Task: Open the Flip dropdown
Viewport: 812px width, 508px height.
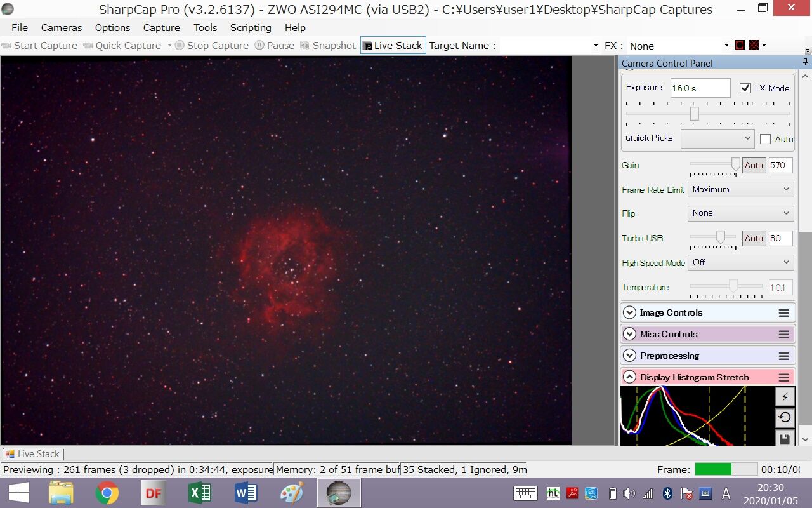Action: coord(740,213)
